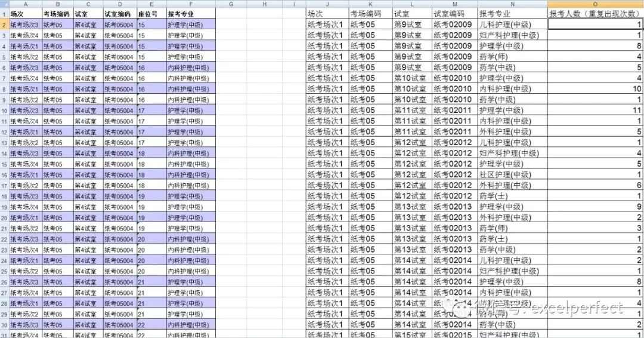Image resolution: width=644 pixels, height=338 pixels.
Task: Select row 30 header number
Action: pyautogui.click(x=5, y=325)
